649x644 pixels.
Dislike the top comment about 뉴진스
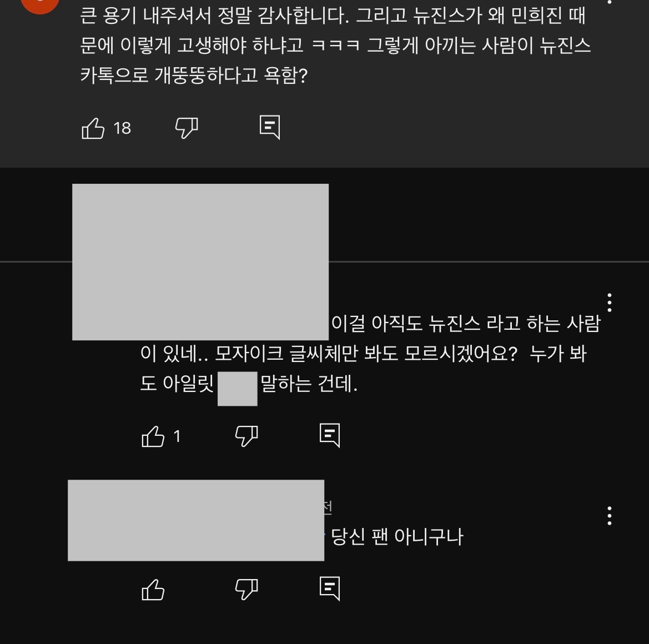187,128
